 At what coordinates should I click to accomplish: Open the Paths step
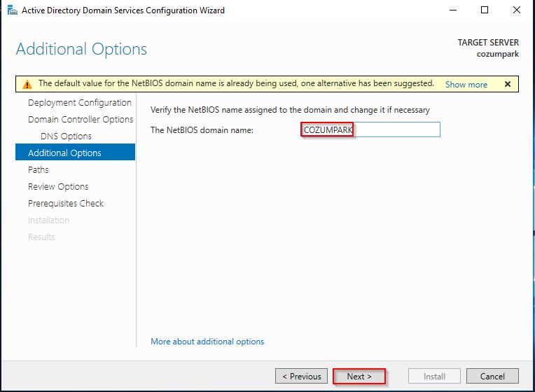tap(39, 169)
